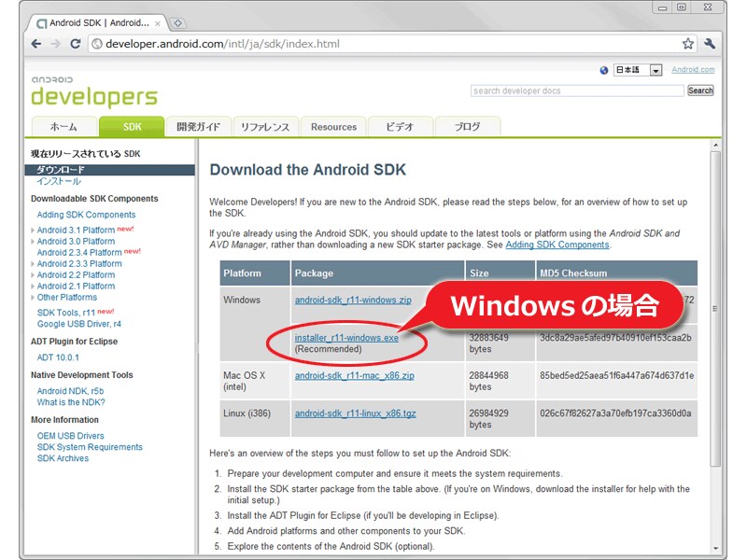Follow the Adding SDK Components paragraph link
This screenshot has width=747, height=560.
click(x=557, y=245)
